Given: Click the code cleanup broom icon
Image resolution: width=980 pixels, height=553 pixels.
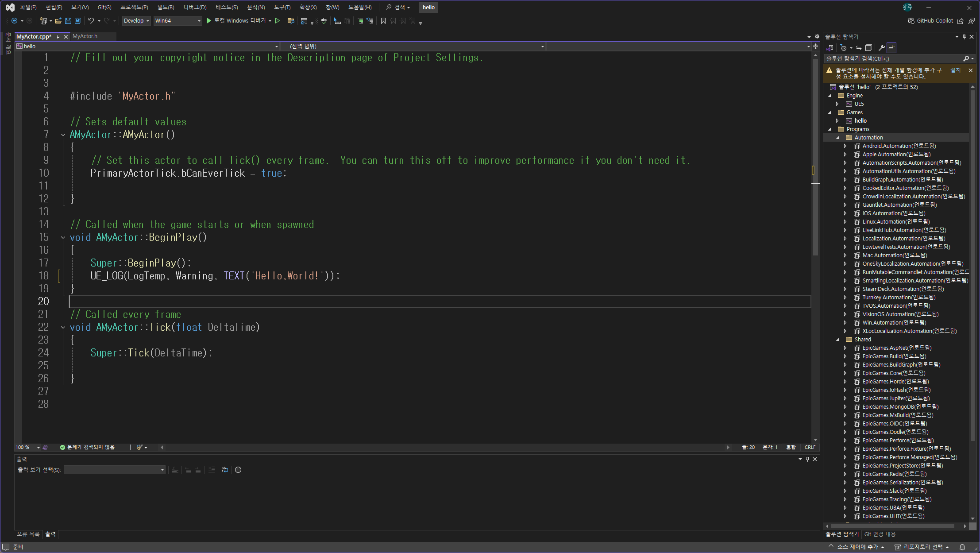Looking at the screenshot, I should pyautogui.click(x=140, y=447).
